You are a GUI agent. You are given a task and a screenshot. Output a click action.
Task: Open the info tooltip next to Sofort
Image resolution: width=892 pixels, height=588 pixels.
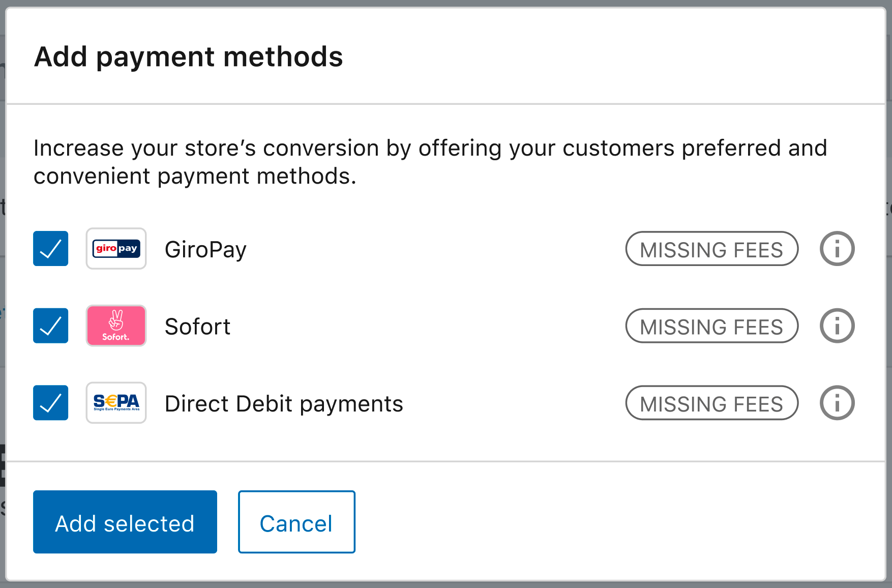pos(837,326)
